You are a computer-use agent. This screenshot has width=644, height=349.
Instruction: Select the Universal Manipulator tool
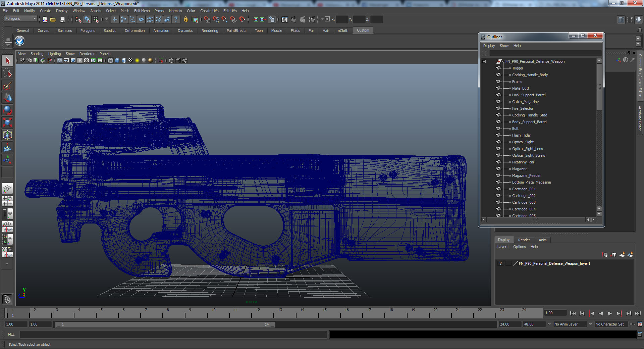[7, 135]
